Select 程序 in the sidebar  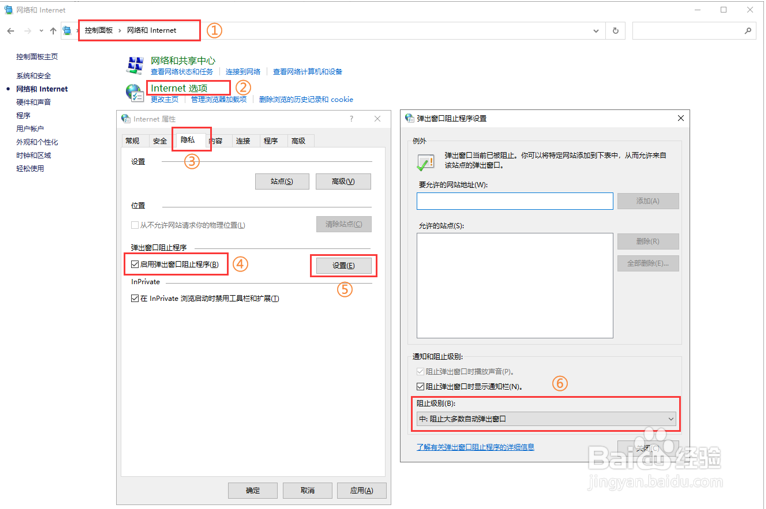click(23, 115)
